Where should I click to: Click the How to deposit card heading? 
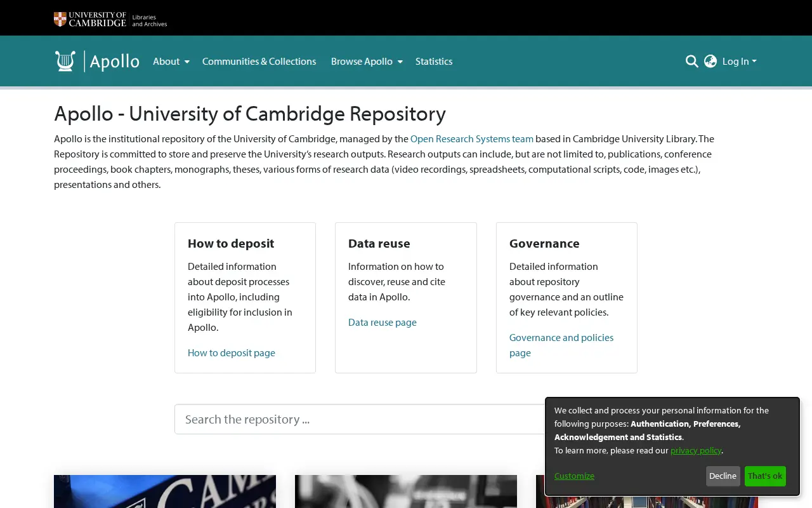point(231,243)
